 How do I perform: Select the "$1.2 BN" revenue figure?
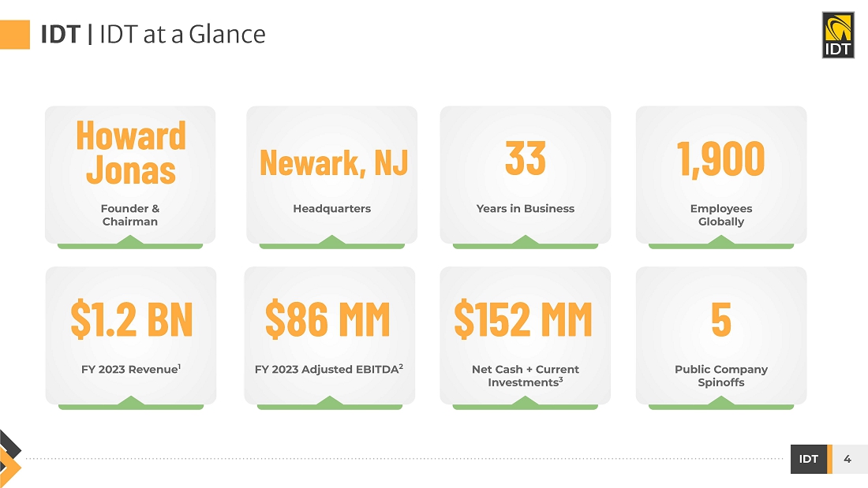pos(131,319)
